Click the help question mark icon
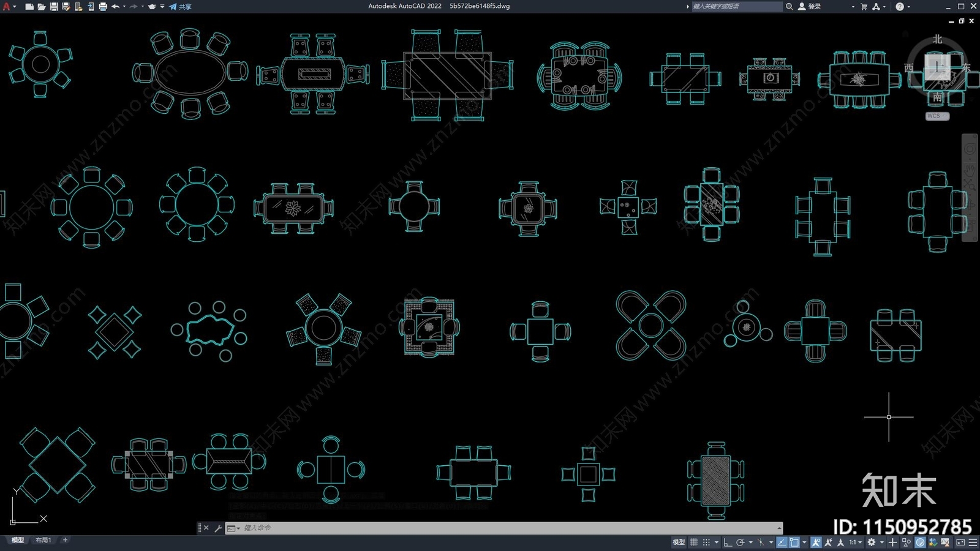This screenshot has width=980, height=551. click(899, 7)
